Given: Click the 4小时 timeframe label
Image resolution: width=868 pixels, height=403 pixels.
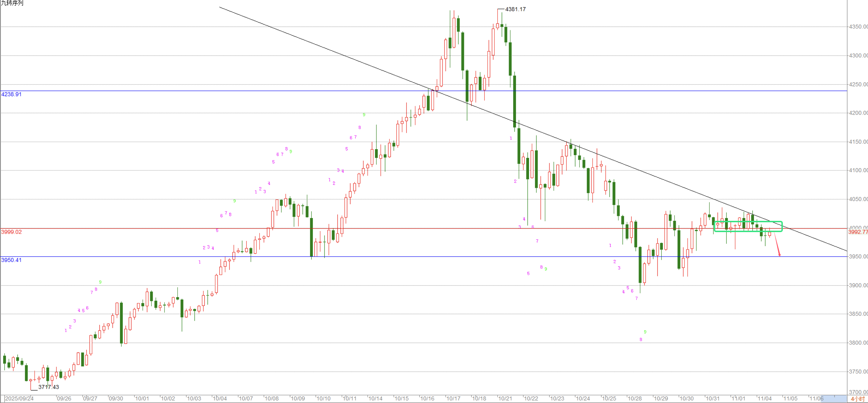Looking at the screenshot, I should (857, 399).
